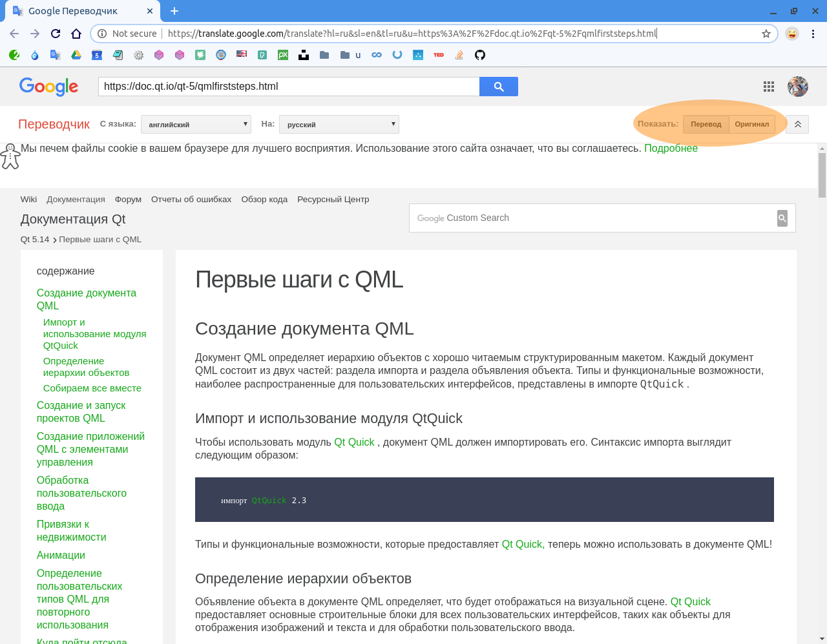Open the Google Translate bookmark icon
Viewport: 827px width, 644px height.
[56, 55]
